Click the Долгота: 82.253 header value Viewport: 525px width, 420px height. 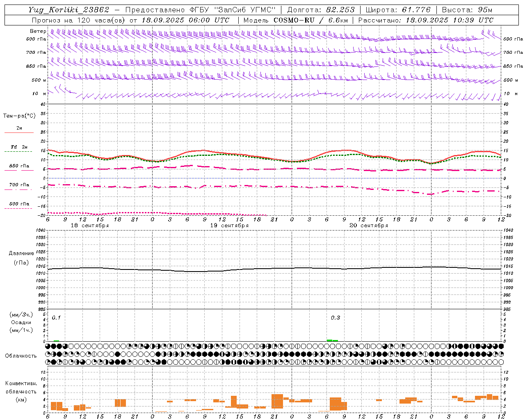click(x=321, y=10)
